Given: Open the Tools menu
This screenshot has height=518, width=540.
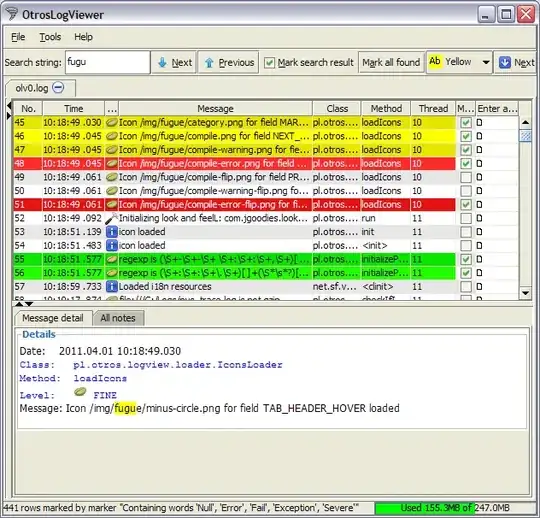Looking at the screenshot, I should 50,37.
